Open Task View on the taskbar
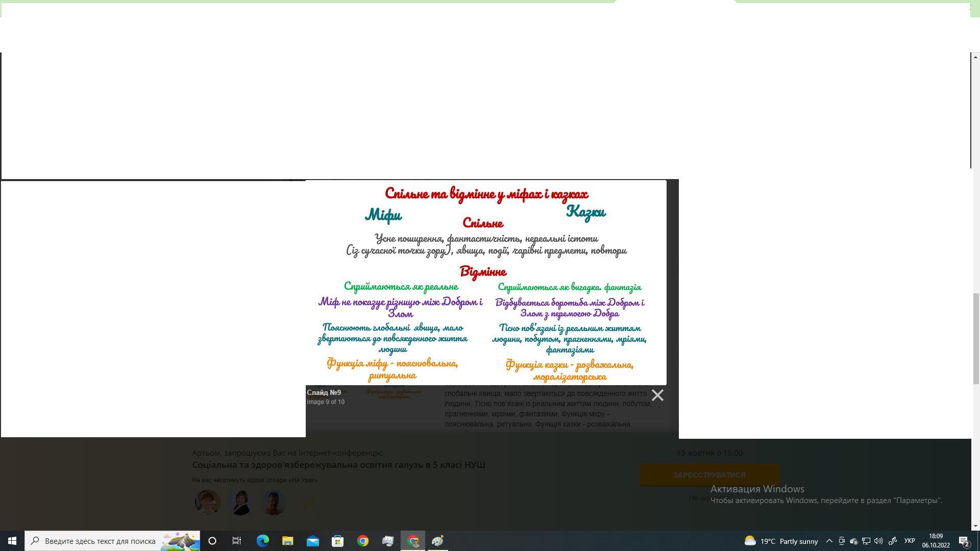 237,541
